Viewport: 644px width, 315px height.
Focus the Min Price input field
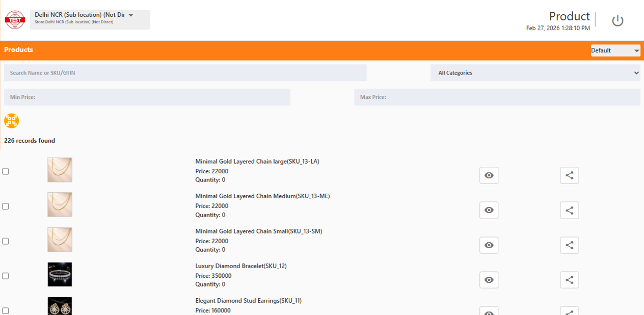147,97
